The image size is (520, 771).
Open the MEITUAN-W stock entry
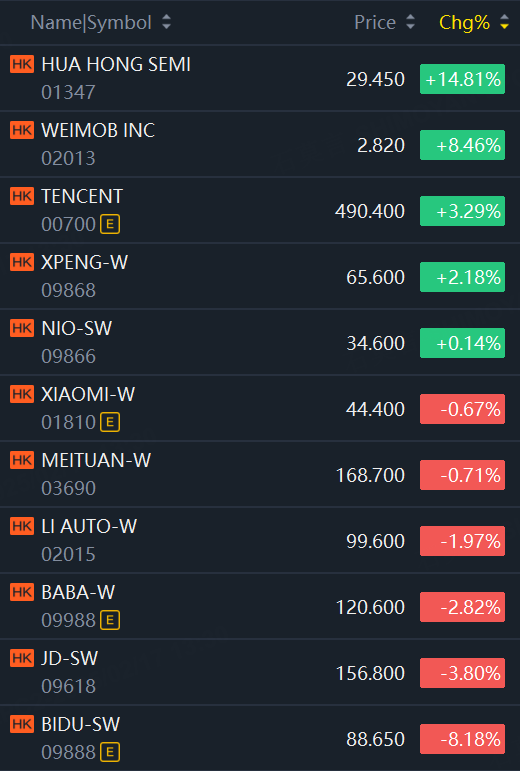pos(260,474)
